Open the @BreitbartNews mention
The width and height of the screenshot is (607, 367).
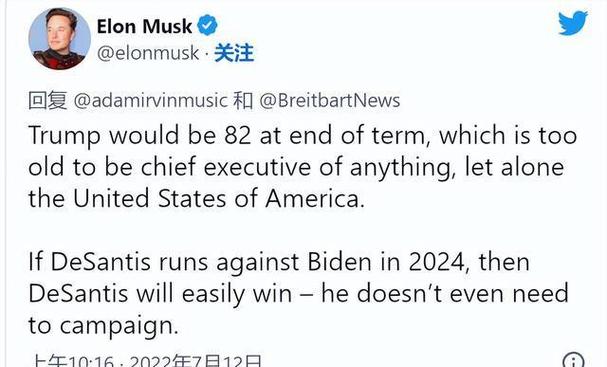tap(329, 100)
